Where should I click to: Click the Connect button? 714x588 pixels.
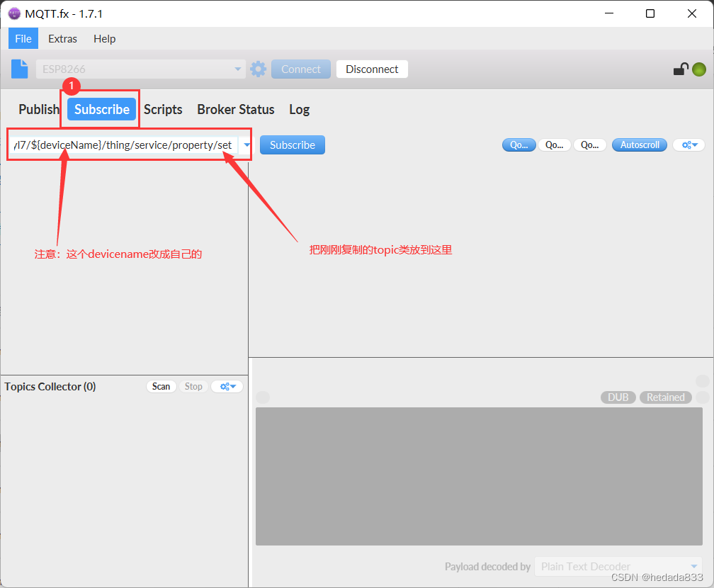tap(301, 69)
